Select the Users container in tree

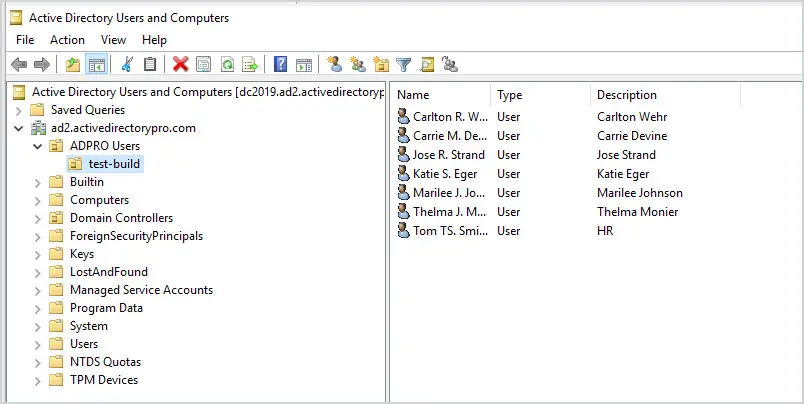(x=84, y=344)
